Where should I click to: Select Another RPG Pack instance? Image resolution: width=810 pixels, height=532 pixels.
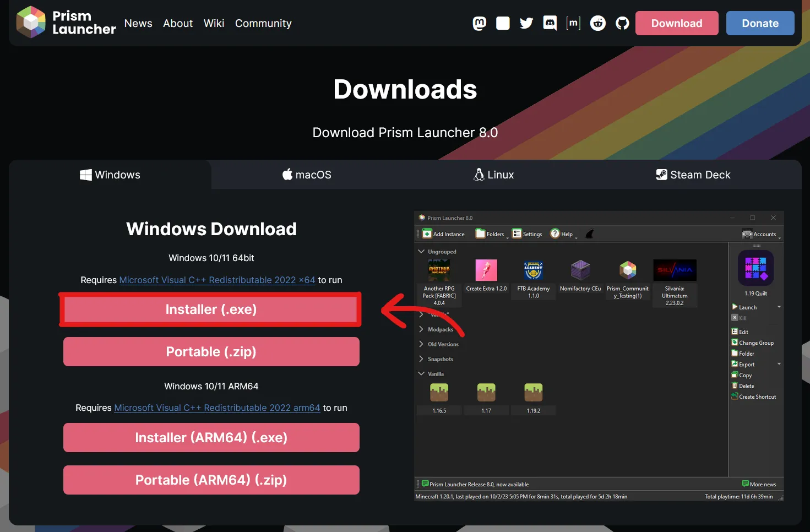439,283
